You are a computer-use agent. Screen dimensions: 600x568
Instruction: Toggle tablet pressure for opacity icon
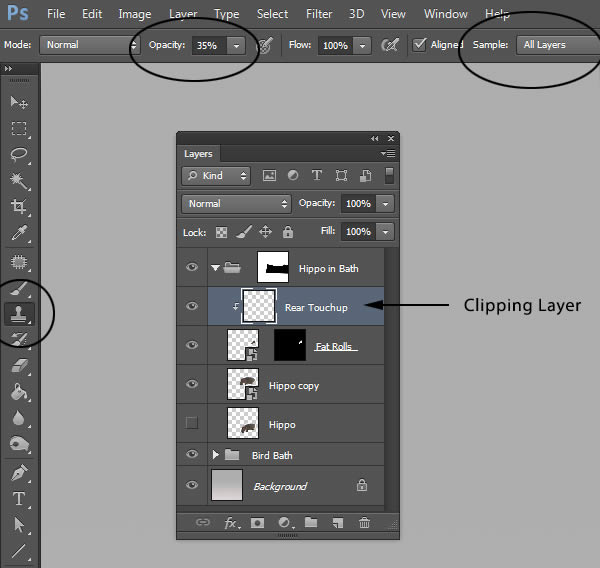pyautogui.click(x=264, y=45)
